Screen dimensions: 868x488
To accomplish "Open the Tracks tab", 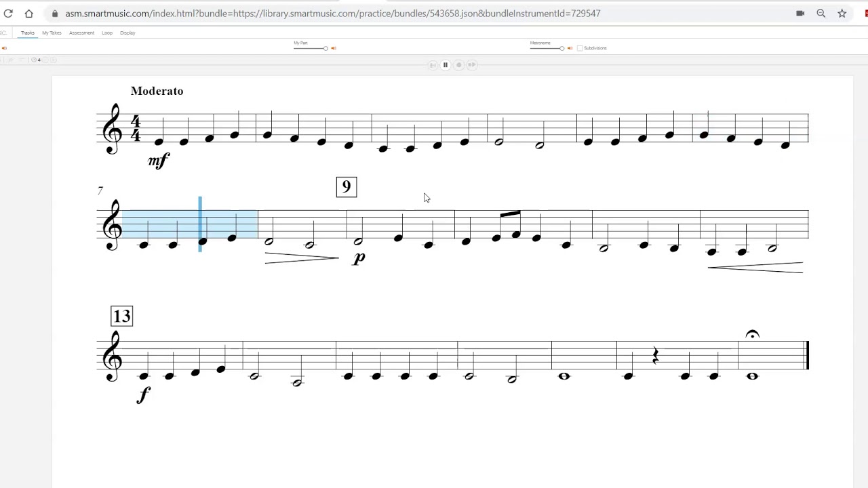I will click(27, 33).
